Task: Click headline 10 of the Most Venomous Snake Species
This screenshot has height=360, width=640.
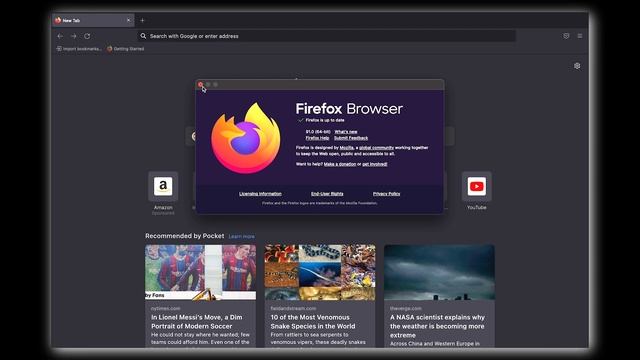Action: [x=313, y=322]
